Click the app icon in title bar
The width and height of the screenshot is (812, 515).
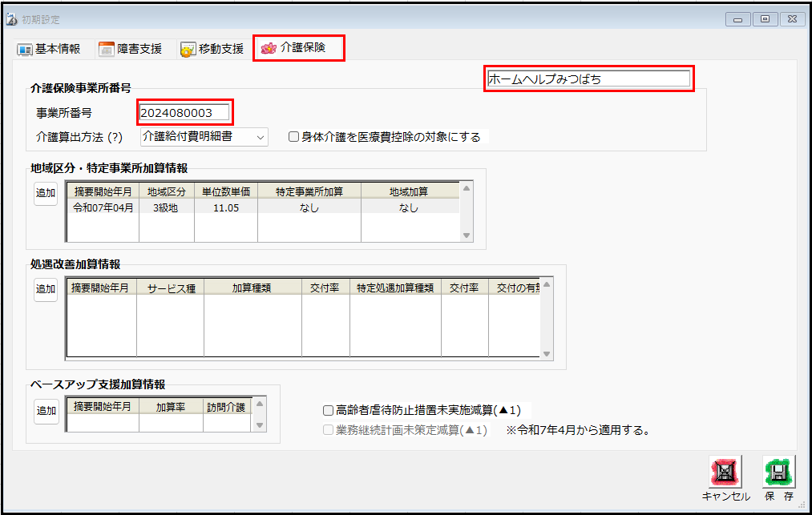(x=11, y=19)
